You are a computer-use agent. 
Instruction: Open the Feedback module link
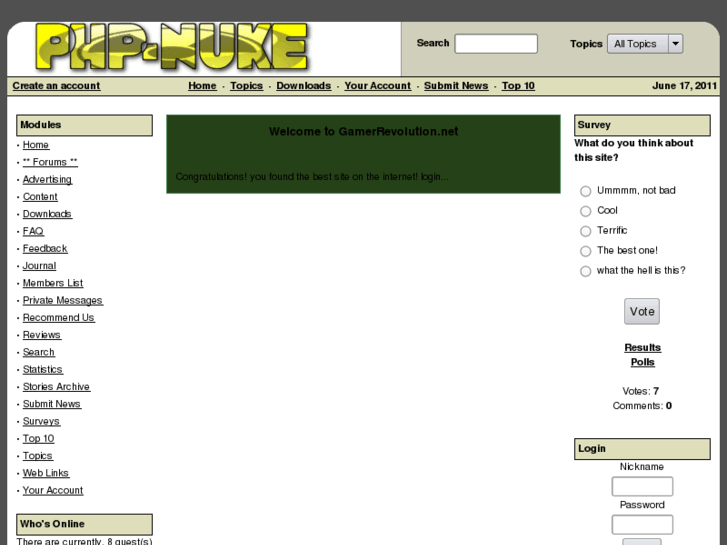pyautogui.click(x=45, y=248)
